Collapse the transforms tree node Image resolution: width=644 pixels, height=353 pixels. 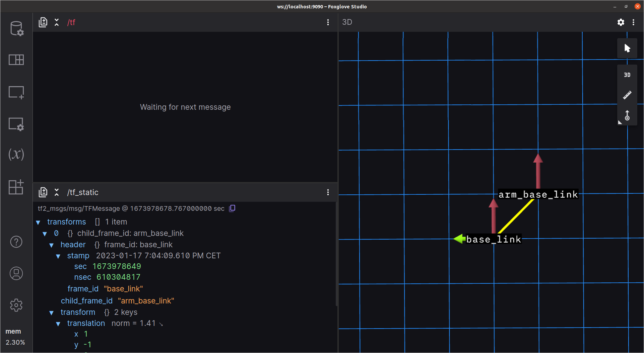(x=38, y=222)
